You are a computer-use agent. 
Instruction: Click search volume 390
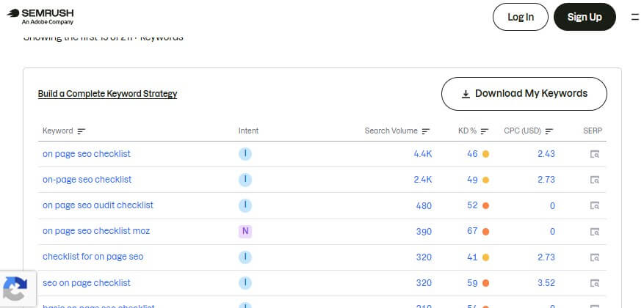click(x=424, y=231)
